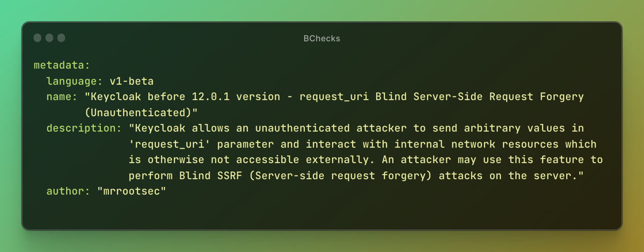Click the third gray window dot

pos(61,38)
